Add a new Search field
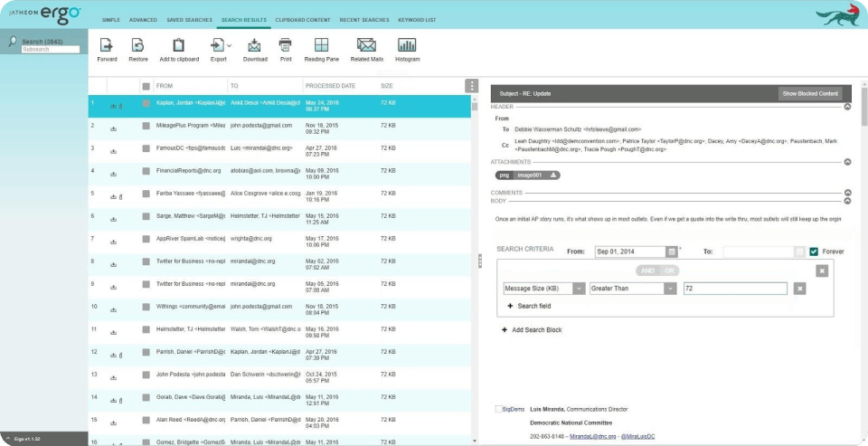This screenshot has height=446, width=868. point(529,306)
